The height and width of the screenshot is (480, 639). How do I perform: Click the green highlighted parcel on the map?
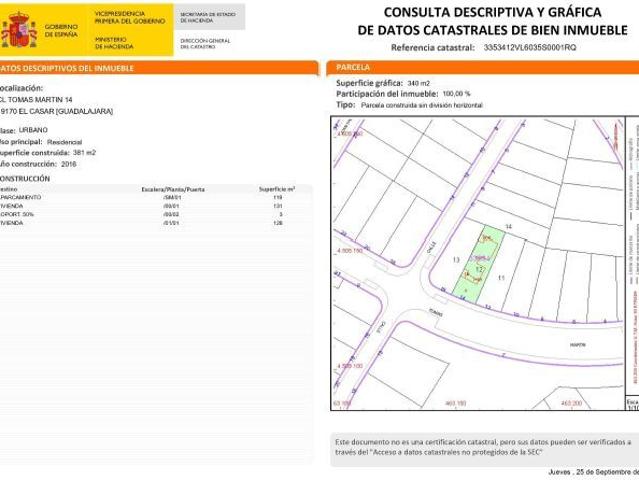pos(479,265)
